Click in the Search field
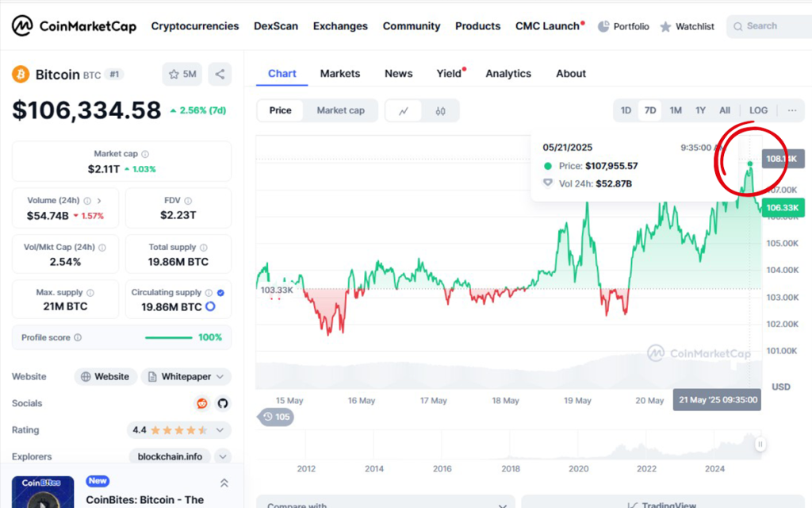 point(769,26)
